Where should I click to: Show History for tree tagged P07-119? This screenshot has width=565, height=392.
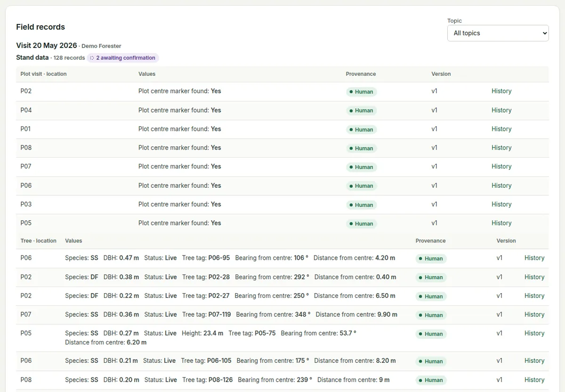click(x=534, y=315)
